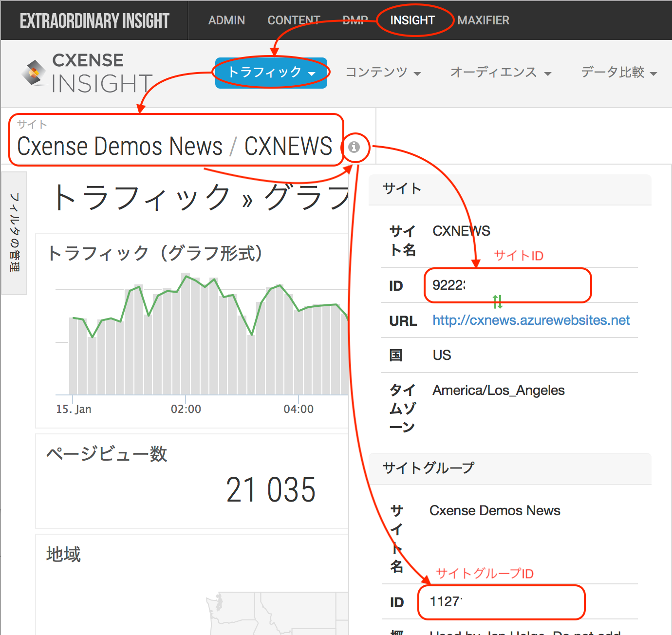Click the site ID value field

508,285
